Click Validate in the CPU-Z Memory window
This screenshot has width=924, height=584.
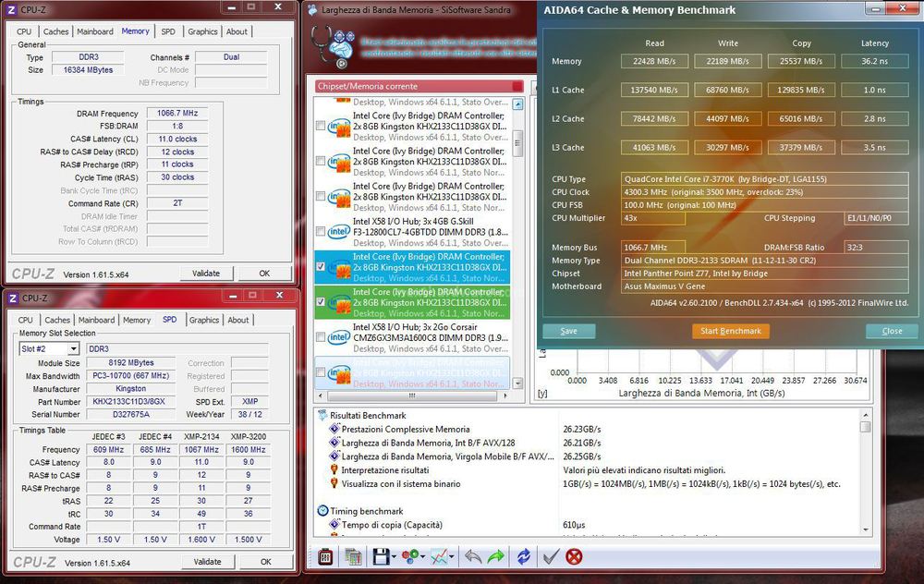206,274
